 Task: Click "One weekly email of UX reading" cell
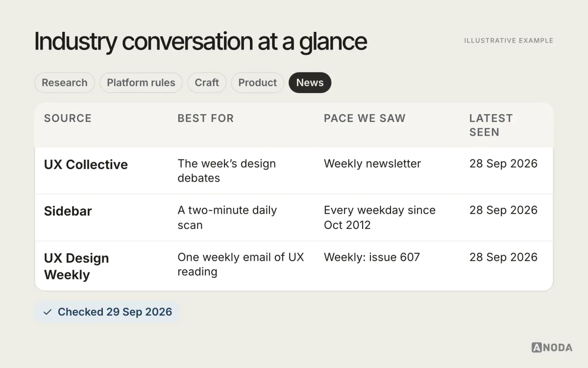(241, 264)
